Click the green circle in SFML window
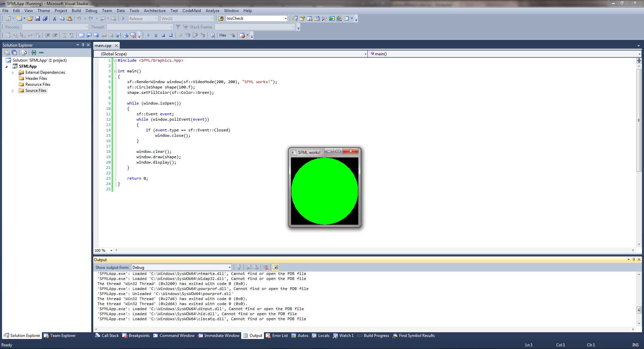This screenshot has height=349, width=644. coord(325,191)
